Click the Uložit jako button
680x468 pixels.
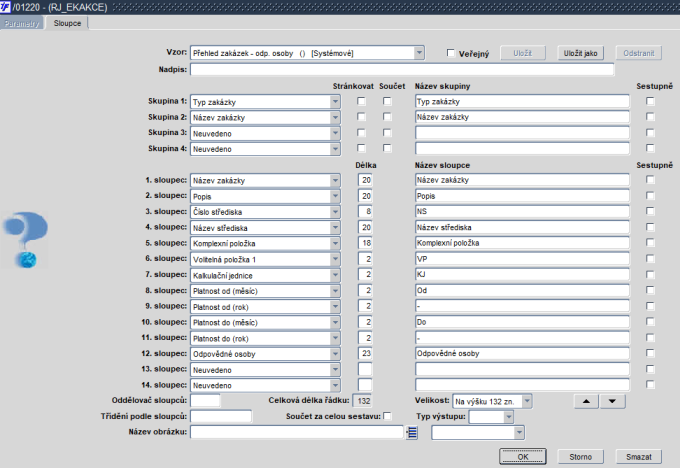(580, 53)
